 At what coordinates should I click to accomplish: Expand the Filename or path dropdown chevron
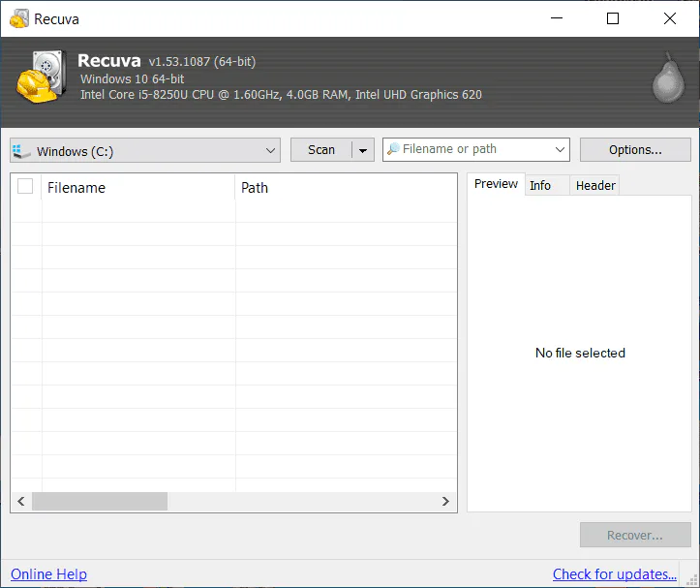tap(560, 149)
